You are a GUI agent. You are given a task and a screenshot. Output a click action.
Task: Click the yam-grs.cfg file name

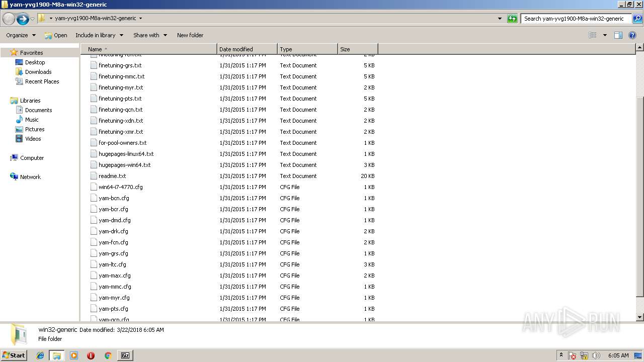113,253
